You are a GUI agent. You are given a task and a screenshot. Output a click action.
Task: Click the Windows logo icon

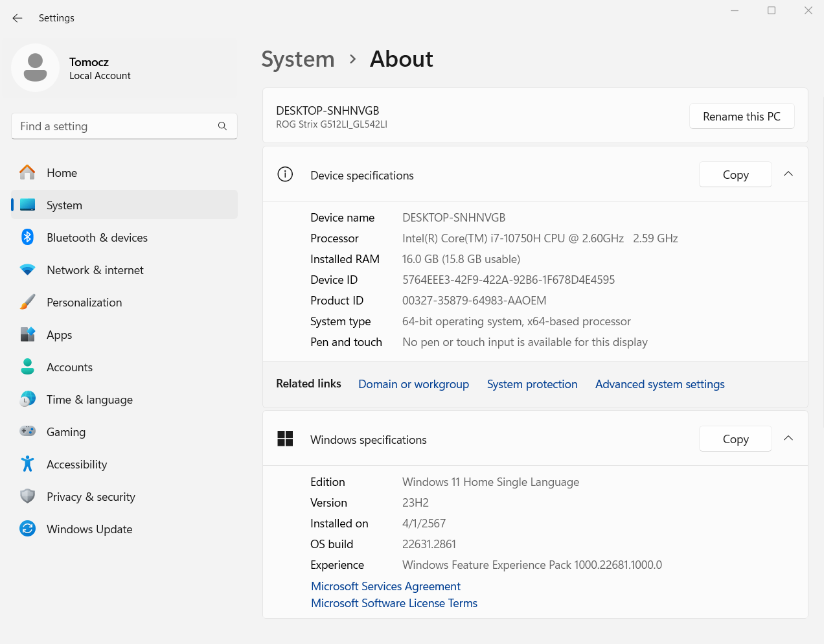[x=285, y=439]
